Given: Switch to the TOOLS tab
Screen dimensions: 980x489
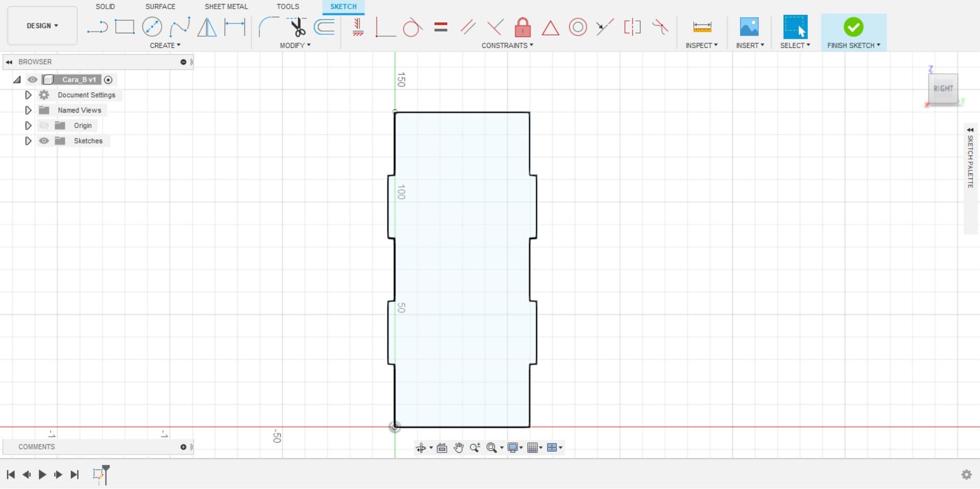Looking at the screenshot, I should click(288, 7).
